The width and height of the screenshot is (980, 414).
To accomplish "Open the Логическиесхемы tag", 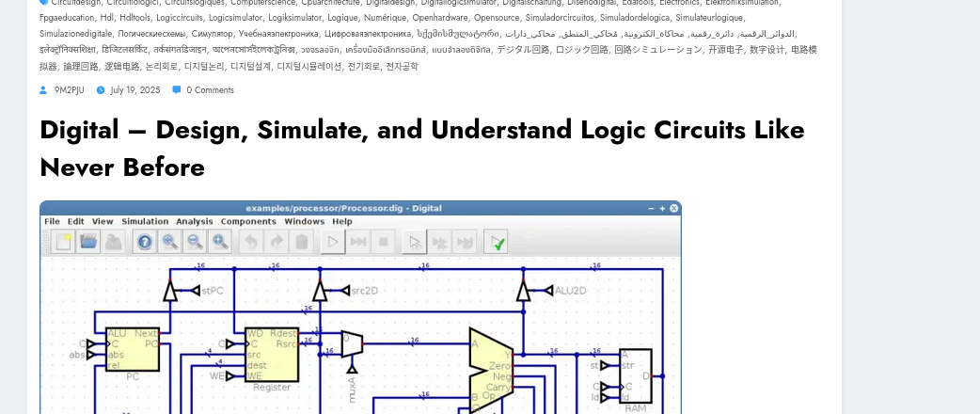I will coord(151,34).
